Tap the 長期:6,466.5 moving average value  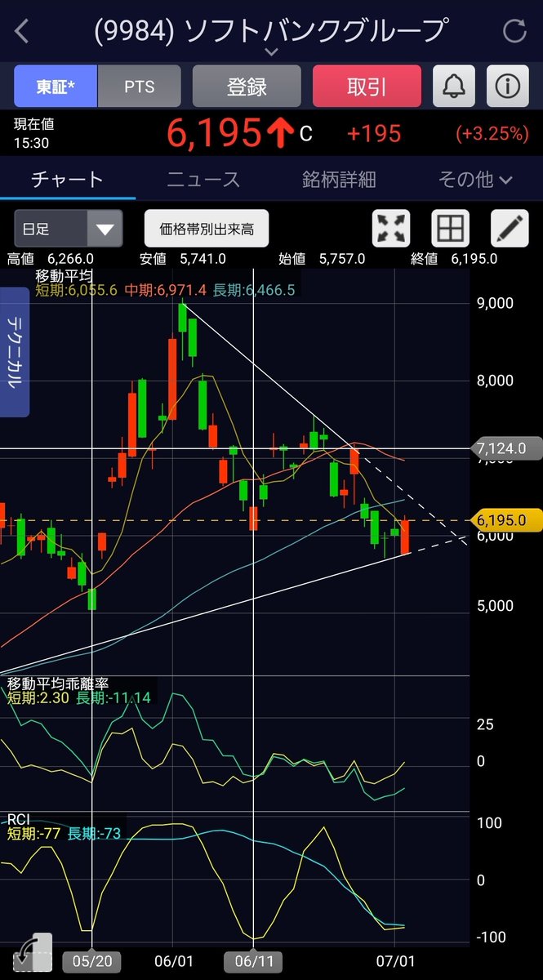[x=253, y=290]
